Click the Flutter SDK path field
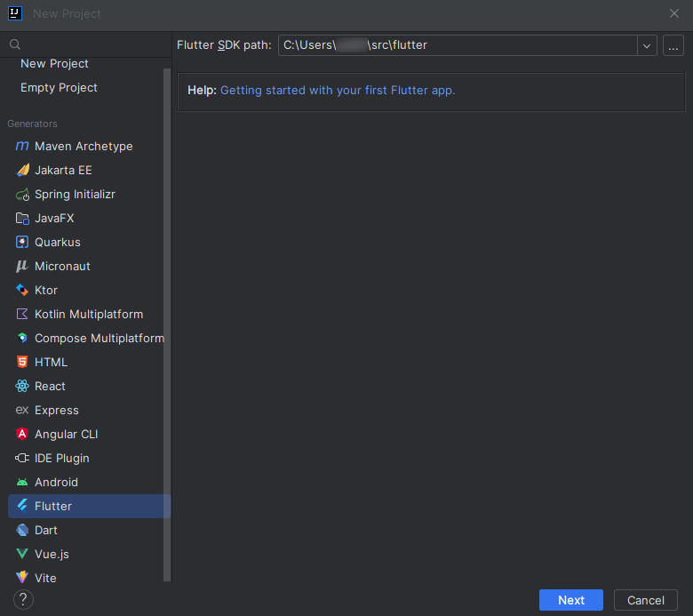Viewport: 693px width, 616px height. click(x=458, y=45)
